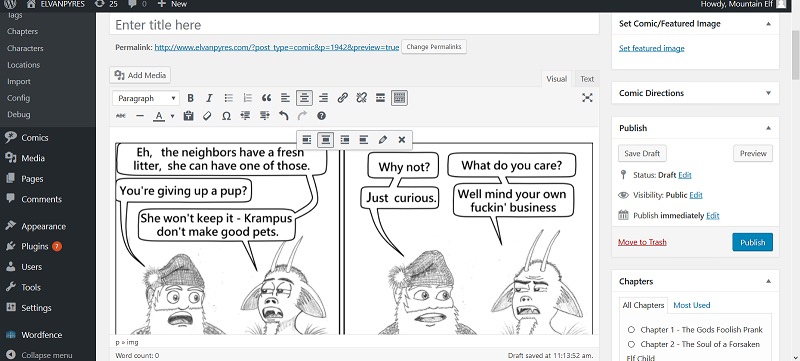Apply text color with A button
Screen dimensions: 800x361
pos(159,116)
